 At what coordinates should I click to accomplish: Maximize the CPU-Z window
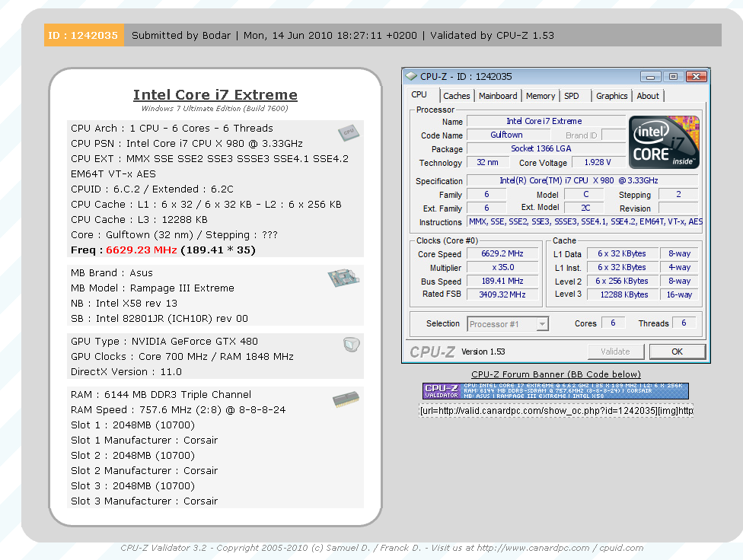click(673, 77)
